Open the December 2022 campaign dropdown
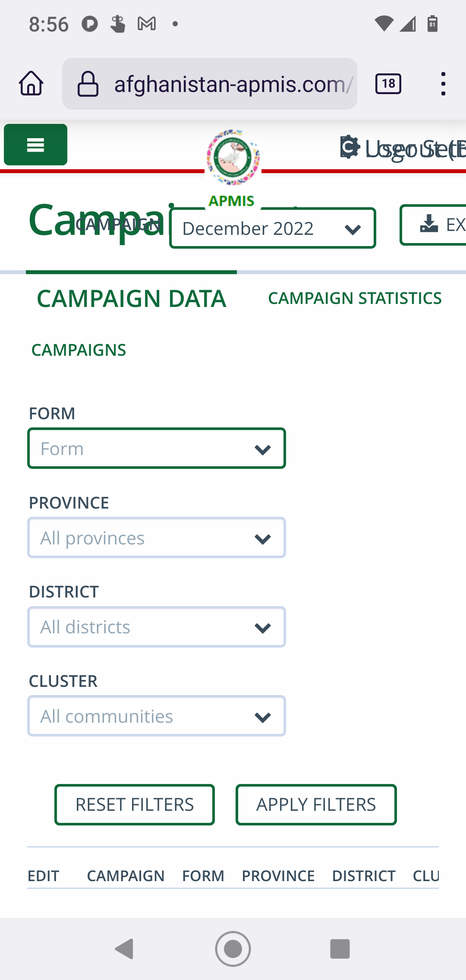Image resolution: width=466 pixels, height=980 pixels. [x=272, y=228]
